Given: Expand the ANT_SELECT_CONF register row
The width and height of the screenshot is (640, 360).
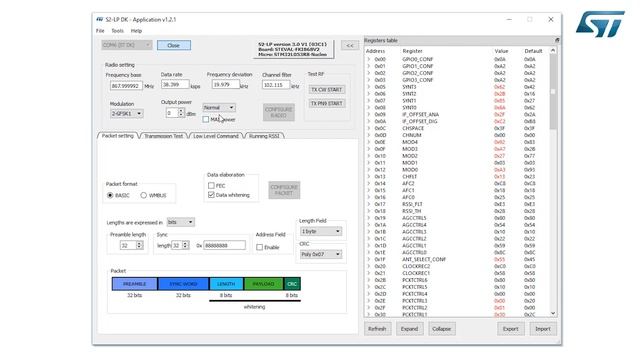Looking at the screenshot, I should (x=368, y=260).
